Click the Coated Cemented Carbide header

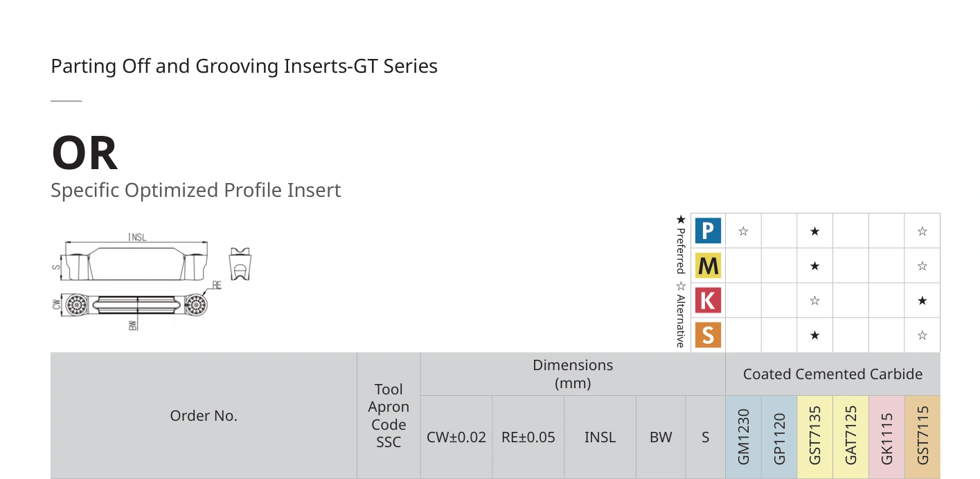point(833,374)
